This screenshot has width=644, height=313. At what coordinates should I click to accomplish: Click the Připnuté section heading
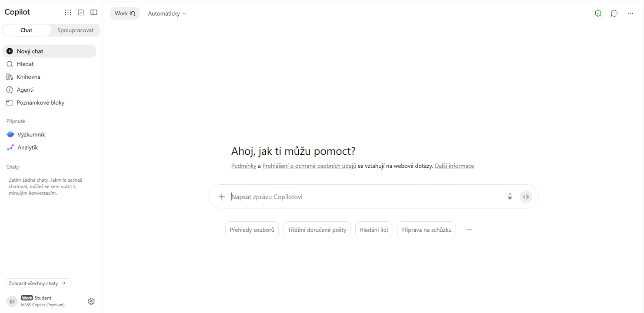[16, 121]
